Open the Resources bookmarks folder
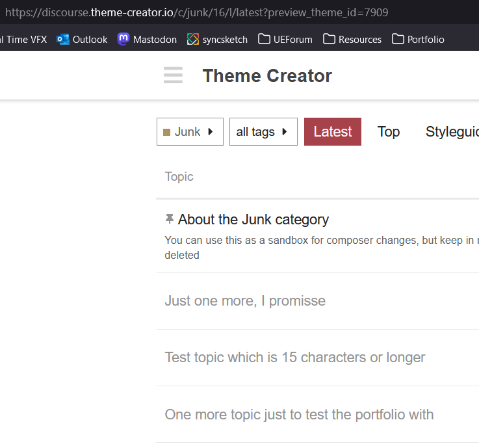 [x=352, y=40]
